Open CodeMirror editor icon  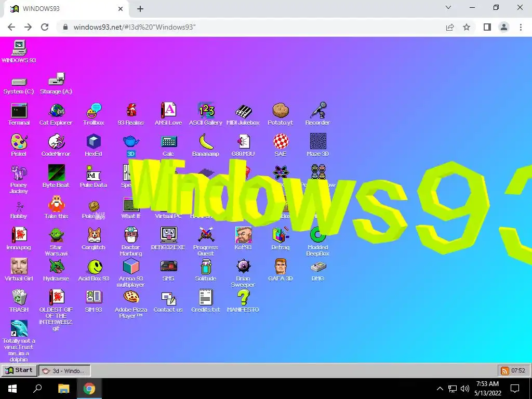56,141
